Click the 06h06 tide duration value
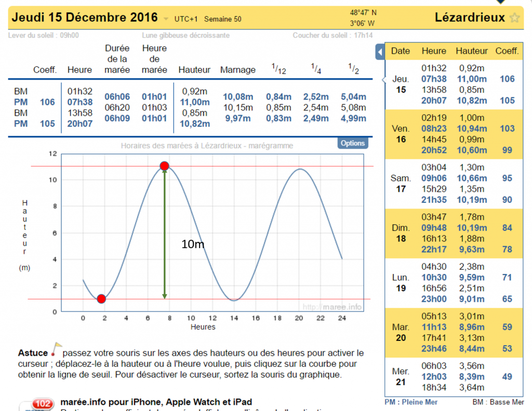The height and width of the screenshot is (411, 532). [117, 97]
